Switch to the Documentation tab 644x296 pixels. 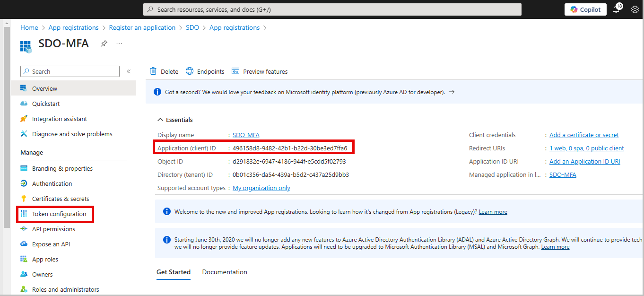(x=225, y=272)
